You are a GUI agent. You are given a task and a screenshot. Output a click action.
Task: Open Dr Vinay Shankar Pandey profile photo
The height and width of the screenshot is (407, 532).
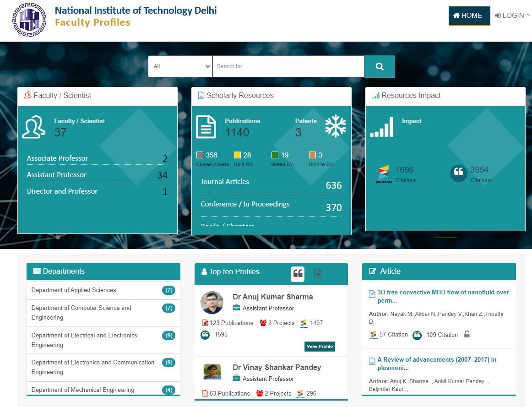pos(212,372)
